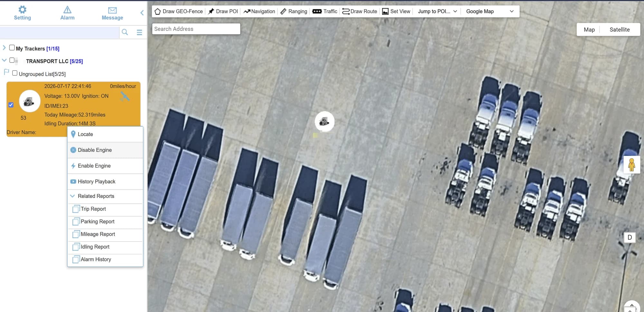Click the History Playback video icon
This screenshot has height=312, width=644.
coord(73,181)
